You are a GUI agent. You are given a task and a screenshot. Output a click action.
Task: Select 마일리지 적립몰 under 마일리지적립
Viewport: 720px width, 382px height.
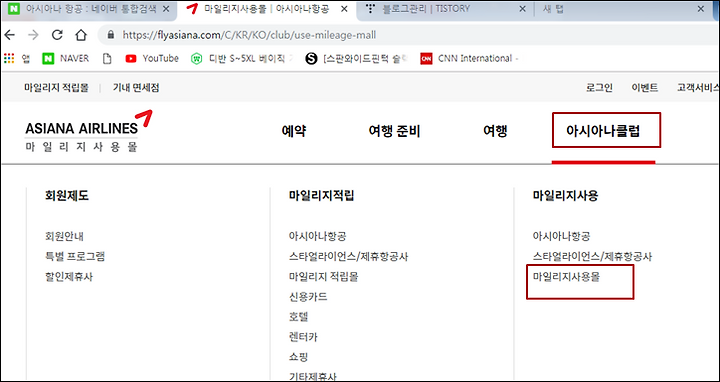(x=324, y=277)
